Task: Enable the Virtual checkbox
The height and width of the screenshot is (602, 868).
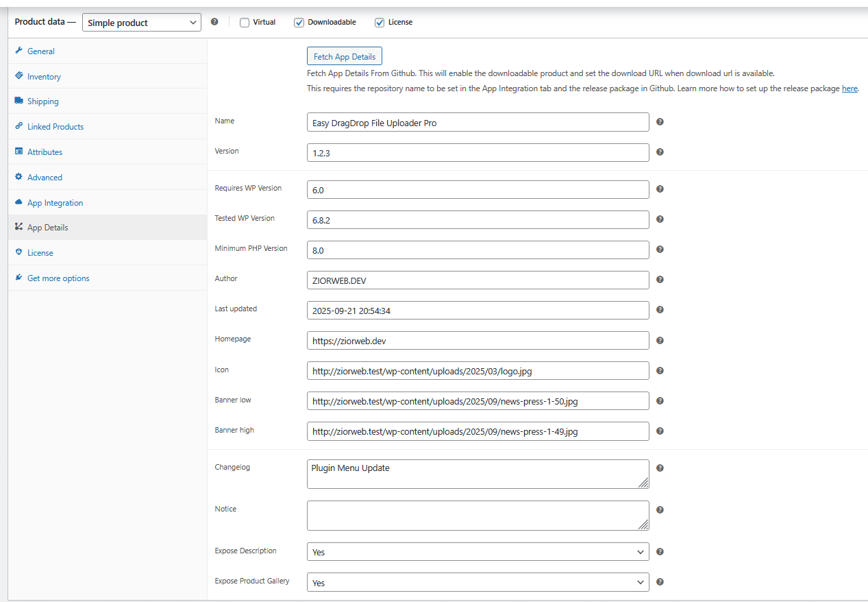Action: [245, 23]
